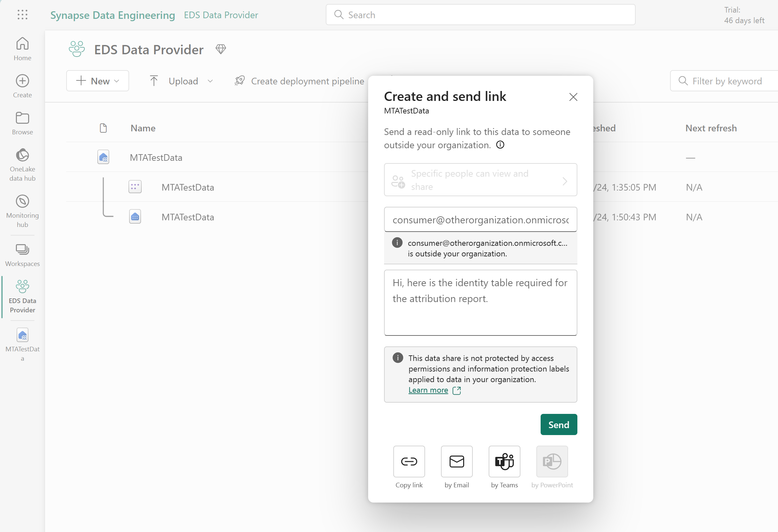778x532 pixels.
Task: Open the Learn more link
Action: 428,390
